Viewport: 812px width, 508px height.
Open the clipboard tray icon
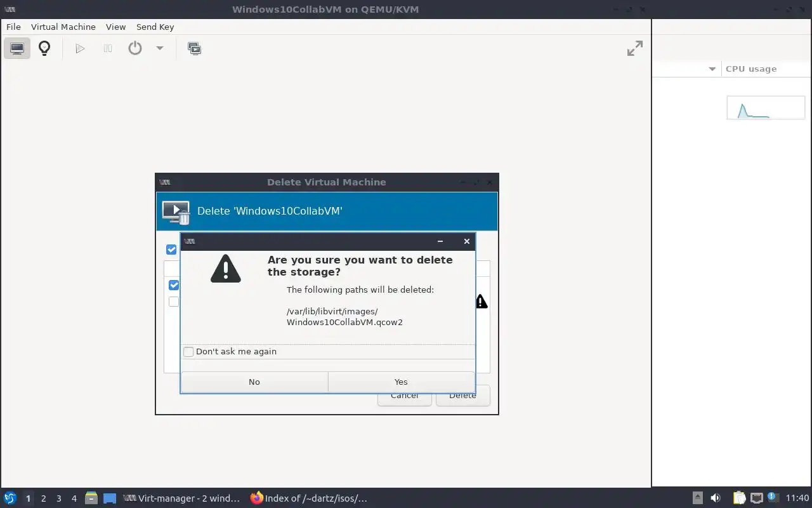coord(739,498)
